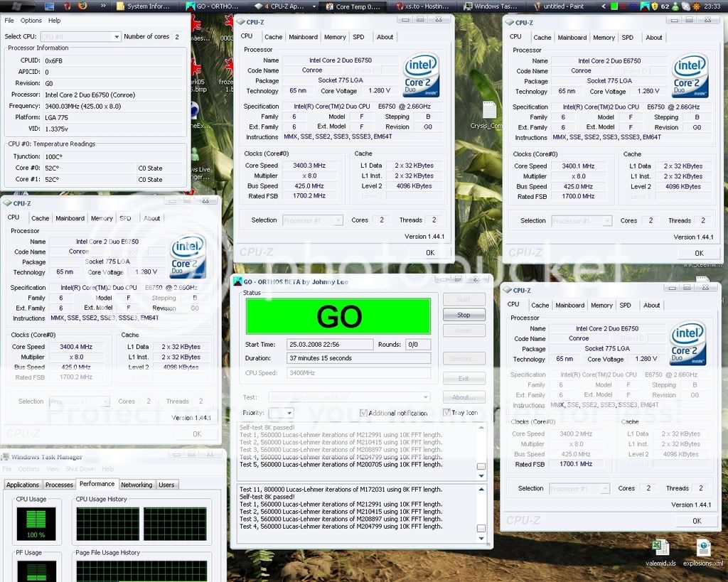Open the explosions.xml desktop icon
728x582 pixels.
[x=703, y=552]
